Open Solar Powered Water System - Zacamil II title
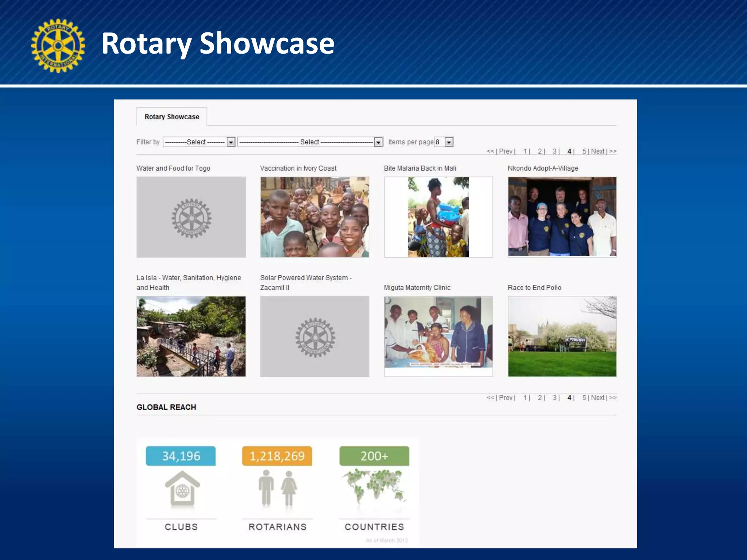This screenshot has width=747, height=560. click(306, 283)
